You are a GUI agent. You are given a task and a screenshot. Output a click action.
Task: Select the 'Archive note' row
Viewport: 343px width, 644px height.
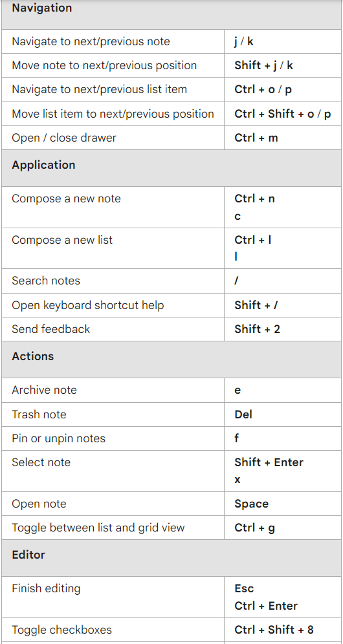(171, 390)
